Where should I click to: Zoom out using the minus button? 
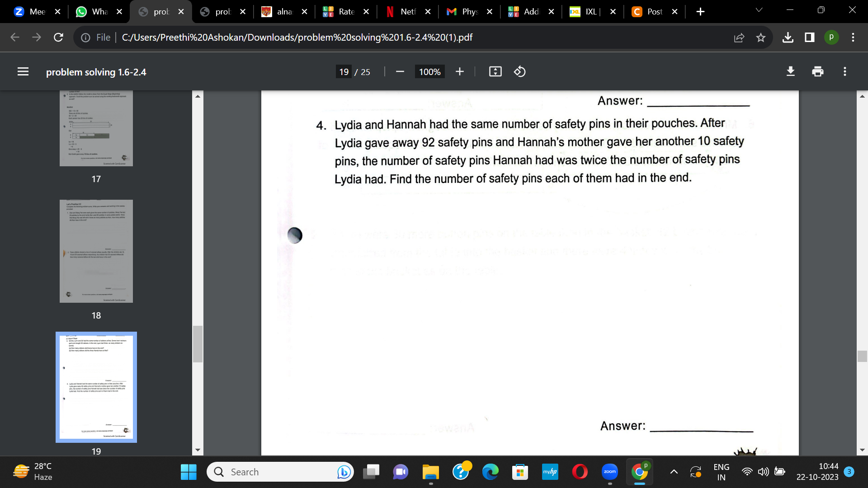[x=400, y=71]
